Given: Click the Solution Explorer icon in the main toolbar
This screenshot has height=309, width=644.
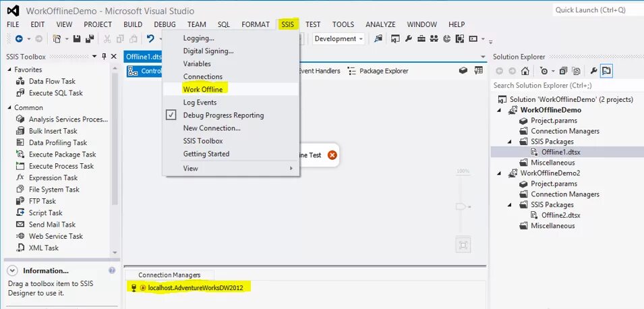Looking at the screenshot, I should point(395,38).
